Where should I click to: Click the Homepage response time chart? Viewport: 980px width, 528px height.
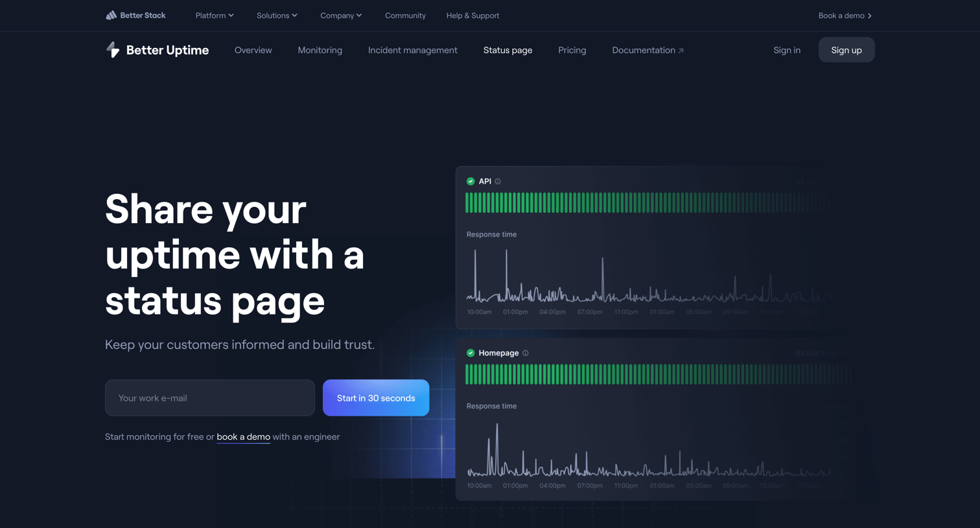click(649, 450)
